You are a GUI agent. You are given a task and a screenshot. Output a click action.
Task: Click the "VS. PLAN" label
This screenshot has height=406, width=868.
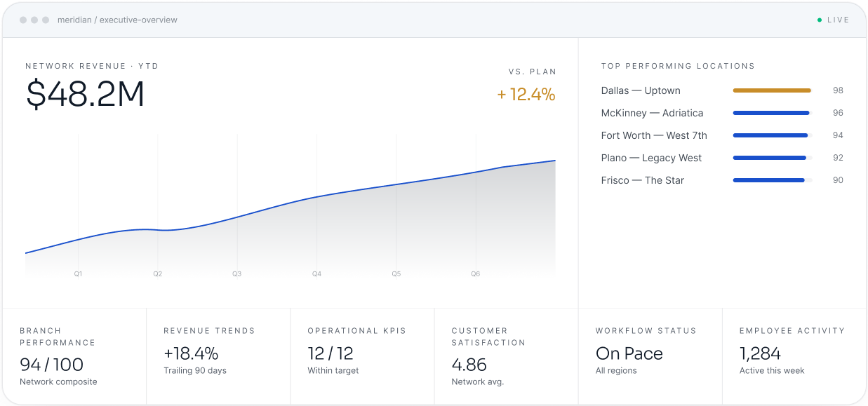[533, 72]
